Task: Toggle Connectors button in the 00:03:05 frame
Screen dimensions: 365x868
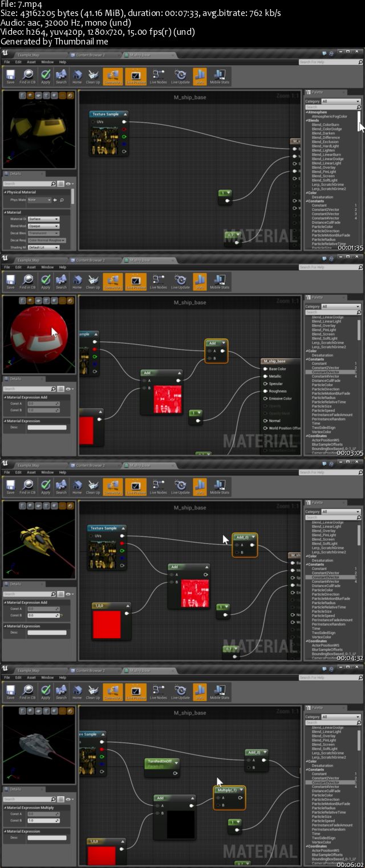Action: coord(112,281)
